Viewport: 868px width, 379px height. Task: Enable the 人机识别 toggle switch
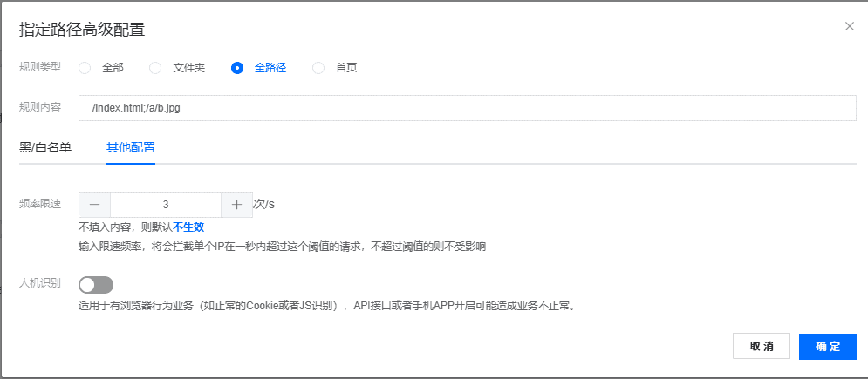(96, 285)
